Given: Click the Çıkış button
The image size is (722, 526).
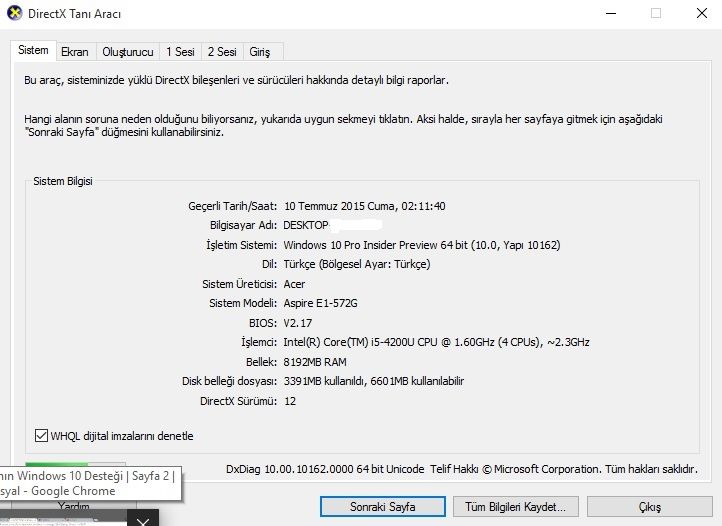Looking at the screenshot, I should tap(650, 507).
